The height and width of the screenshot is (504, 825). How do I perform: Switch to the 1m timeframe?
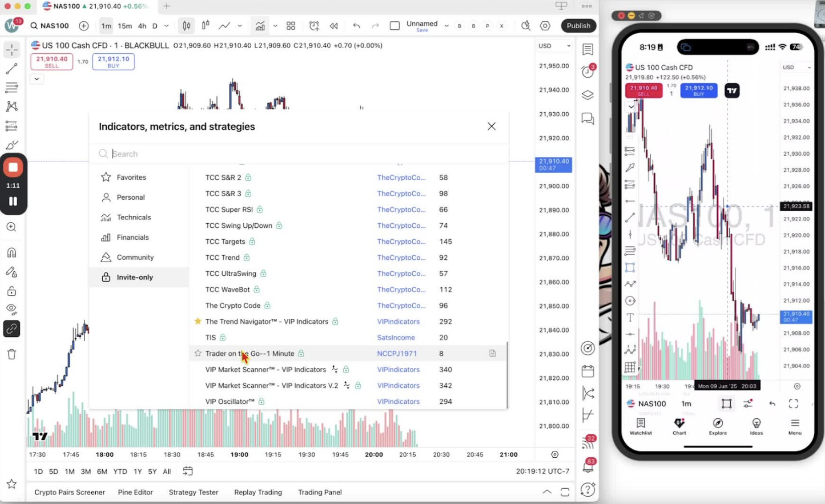pos(106,26)
